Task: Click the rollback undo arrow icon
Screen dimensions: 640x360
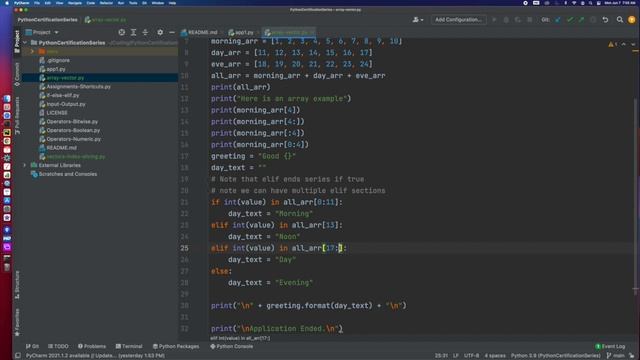Action: [x=605, y=20]
